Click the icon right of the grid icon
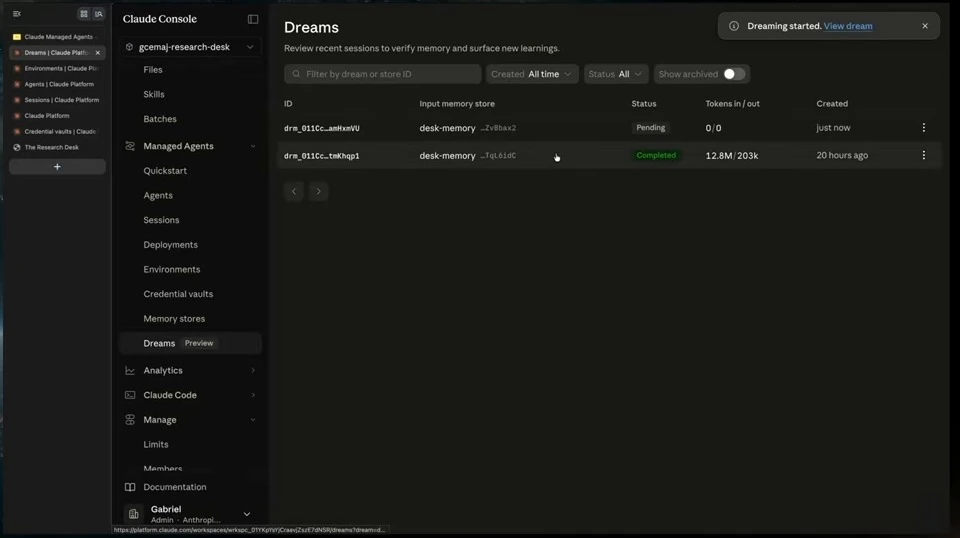This screenshot has height=538, width=960. point(99,13)
